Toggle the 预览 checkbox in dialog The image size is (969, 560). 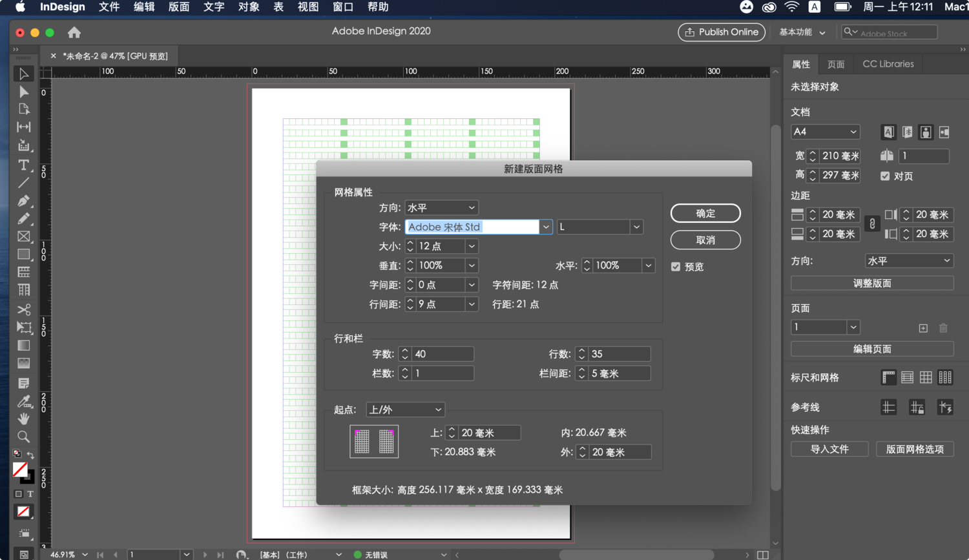676,267
